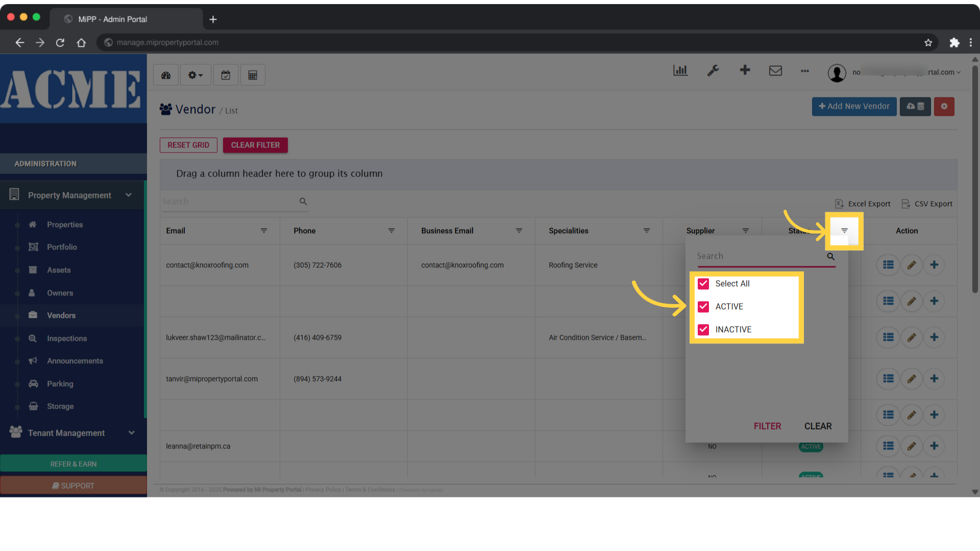
Task: Click the calculator toolbar icon
Action: 253,75
